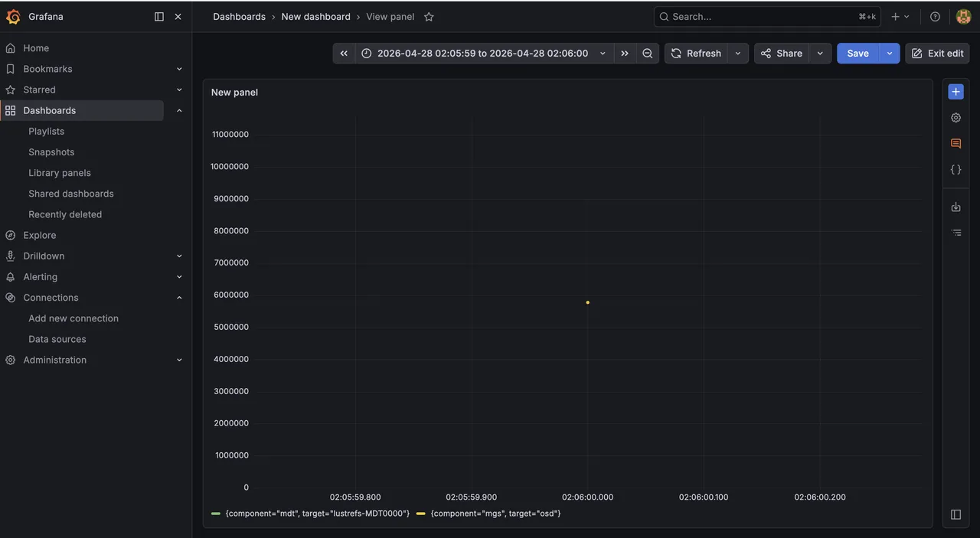
Task: Open the curly braces JSON icon
Action: (x=955, y=170)
